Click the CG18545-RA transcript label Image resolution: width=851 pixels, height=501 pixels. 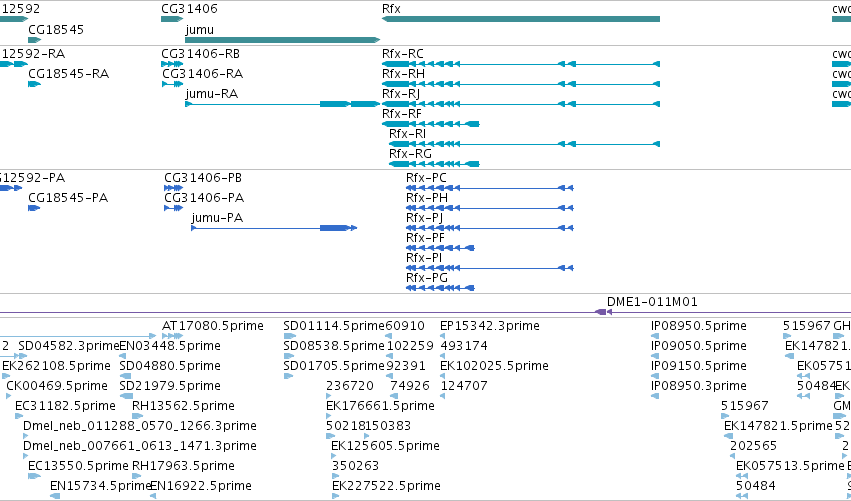(x=68, y=74)
